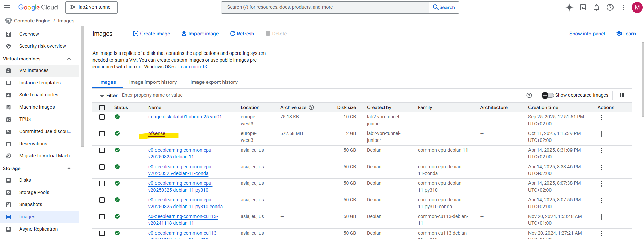Switch to Image export history tab
The image size is (644, 239).
click(x=214, y=82)
